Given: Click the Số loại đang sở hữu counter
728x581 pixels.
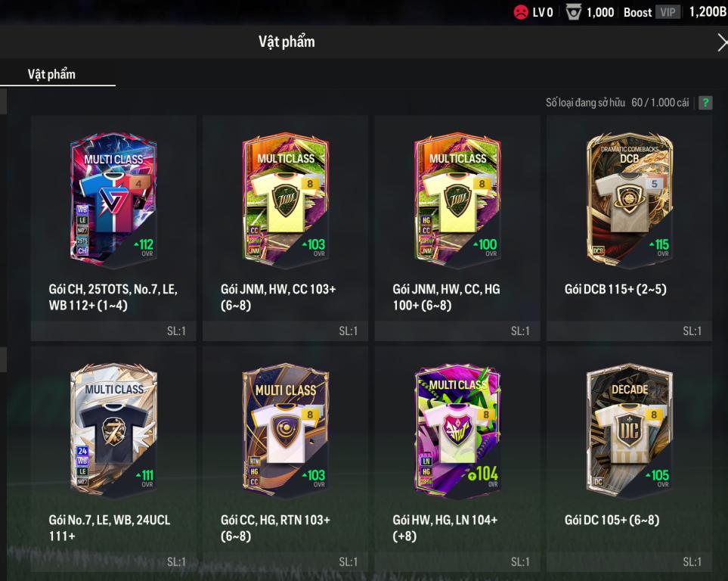Looking at the screenshot, I should [617, 103].
